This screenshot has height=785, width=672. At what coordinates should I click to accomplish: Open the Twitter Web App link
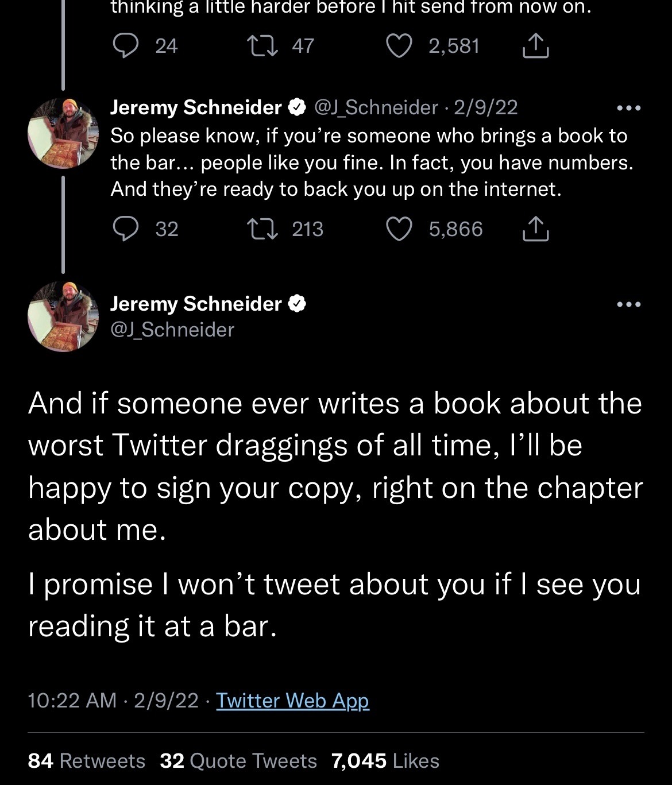tap(292, 701)
